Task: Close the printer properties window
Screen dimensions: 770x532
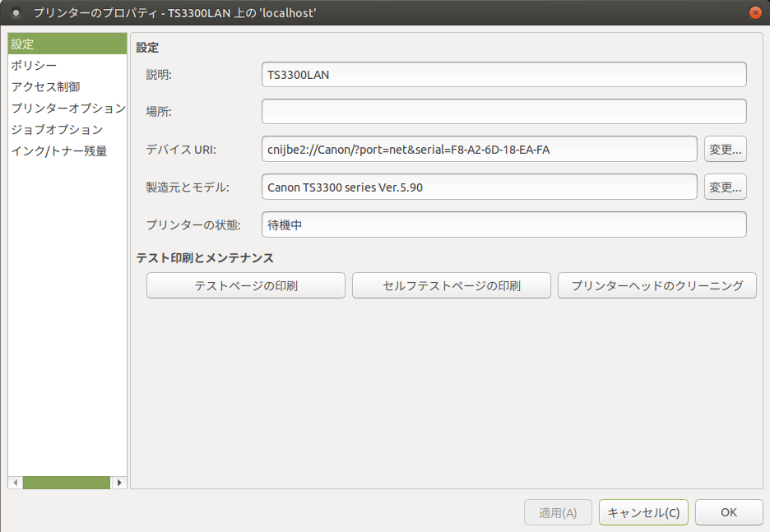Action: click(x=754, y=12)
